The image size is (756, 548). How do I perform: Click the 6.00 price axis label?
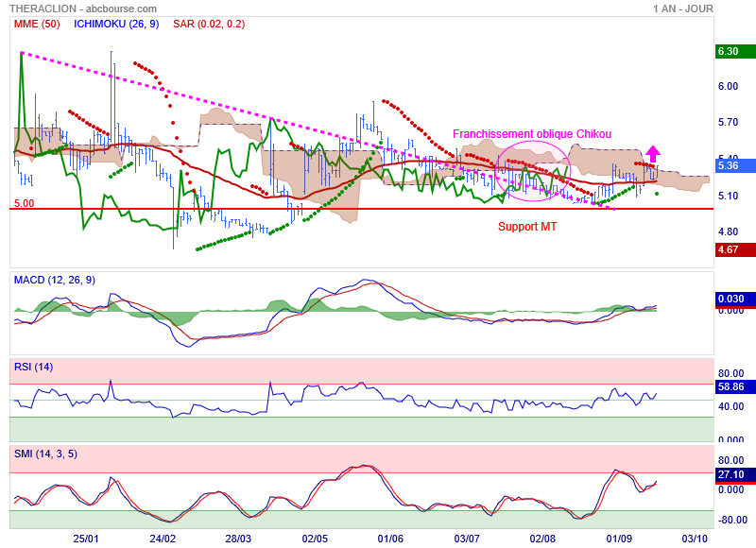[728, 86]
